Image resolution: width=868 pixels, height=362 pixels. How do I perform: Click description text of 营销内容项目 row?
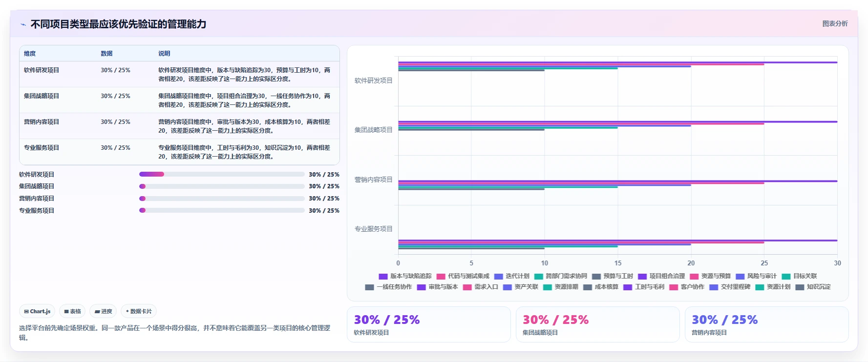[x=244, y=126]
